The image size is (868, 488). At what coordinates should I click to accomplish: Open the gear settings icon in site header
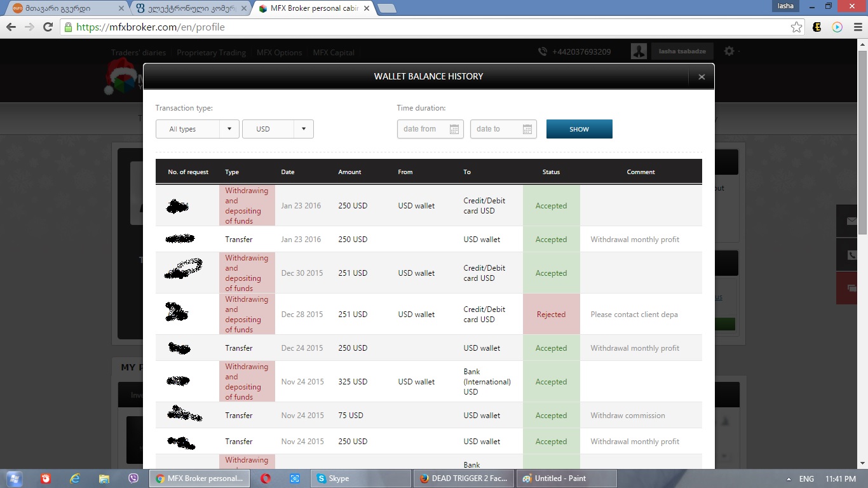[729, 51]
